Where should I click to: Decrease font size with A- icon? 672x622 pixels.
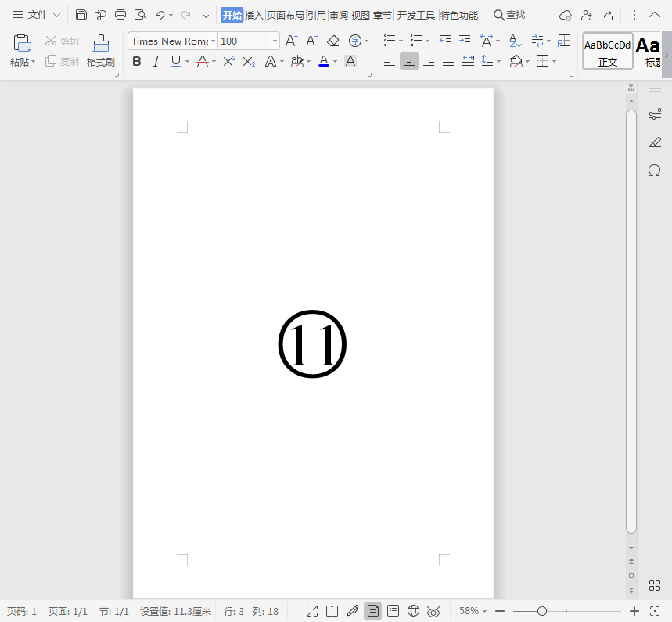(311, 41)
